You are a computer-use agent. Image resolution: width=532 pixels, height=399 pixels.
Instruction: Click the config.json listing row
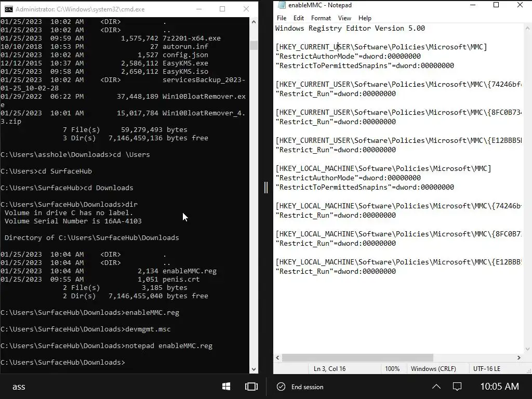click(104, 55)
